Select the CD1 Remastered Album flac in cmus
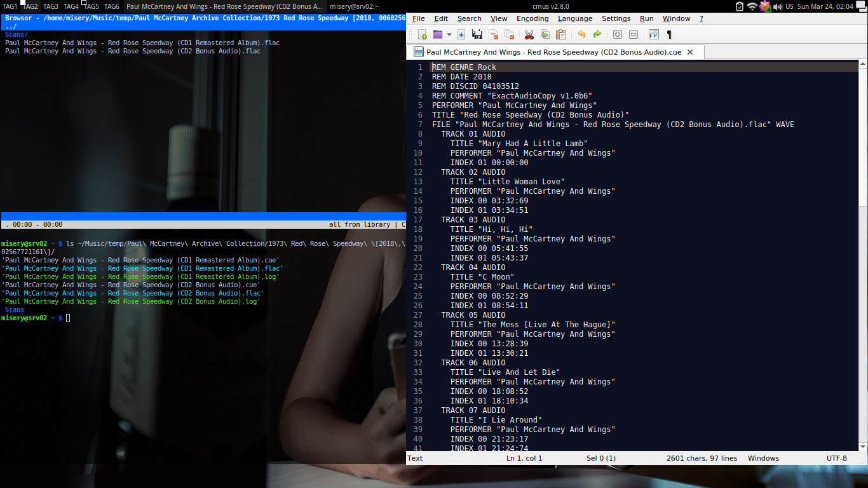The image size is (868, 488). click(127, 43)
